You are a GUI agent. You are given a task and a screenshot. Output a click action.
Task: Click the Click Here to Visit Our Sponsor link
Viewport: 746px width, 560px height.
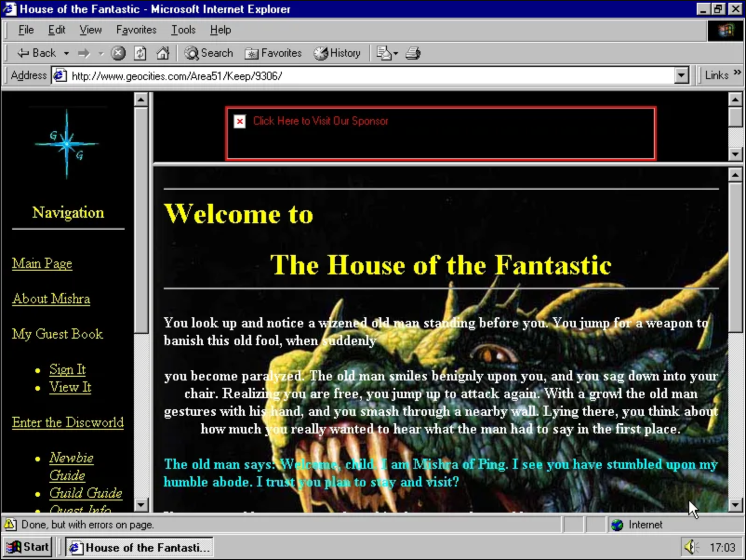(320, 121)
